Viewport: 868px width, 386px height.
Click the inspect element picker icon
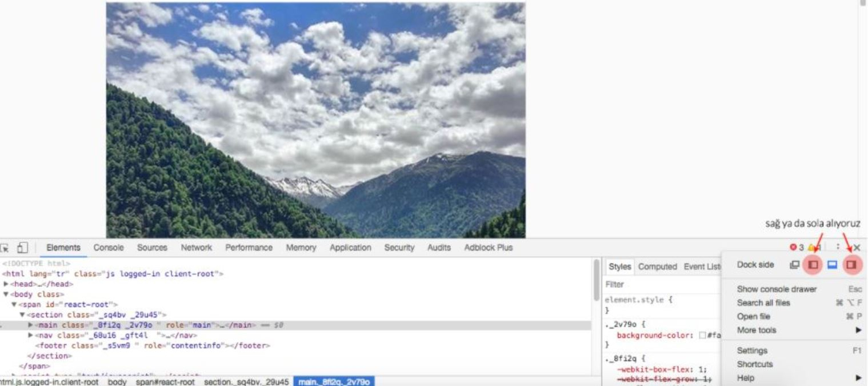coord(5,248)
